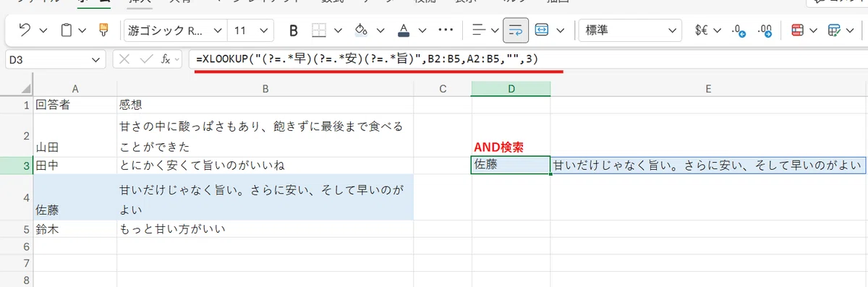
Task: Show more font options ellipsis
Action: click(x=446, y=30)
